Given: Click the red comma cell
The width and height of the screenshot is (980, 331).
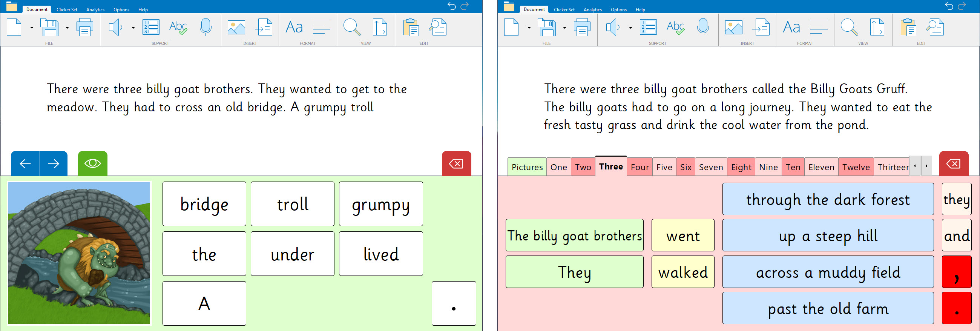Looking at the screenshot, I should coord(956,272).
